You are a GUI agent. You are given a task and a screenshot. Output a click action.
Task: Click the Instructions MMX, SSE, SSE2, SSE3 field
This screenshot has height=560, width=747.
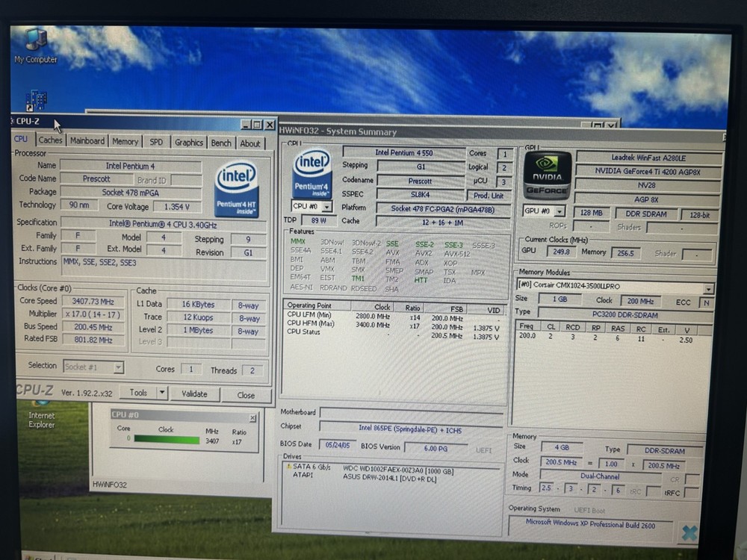164,269
